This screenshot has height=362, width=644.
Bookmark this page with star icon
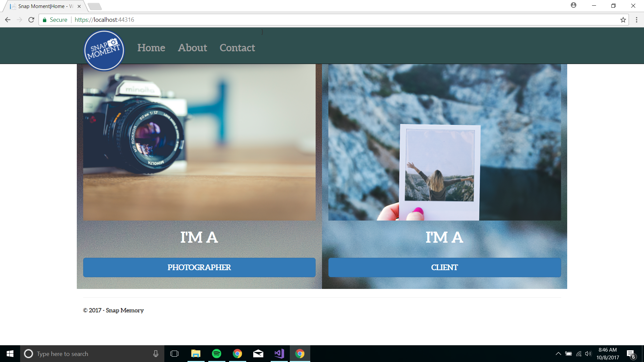click(x=623, y=20)
